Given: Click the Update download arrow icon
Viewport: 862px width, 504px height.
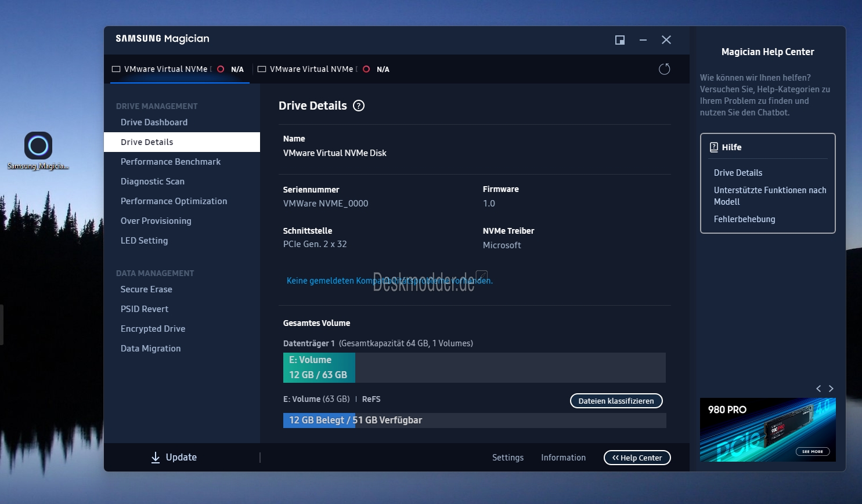Looking at the screenshot, I should 156,458.
